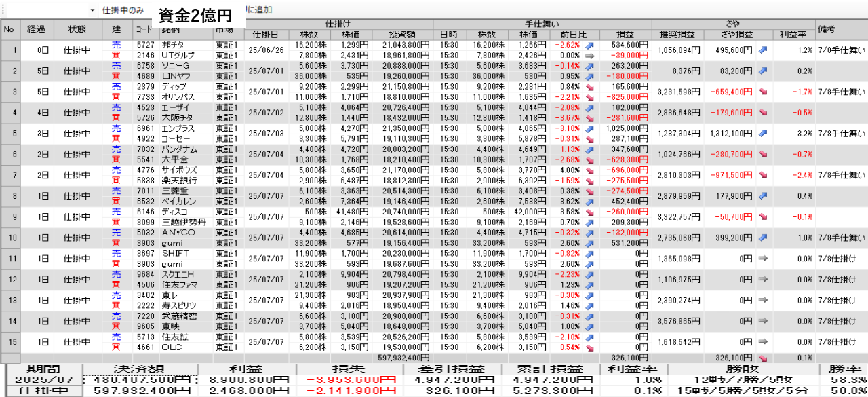Click the 7/8手仕舞い note in row 5

click(x=841, y=133)
